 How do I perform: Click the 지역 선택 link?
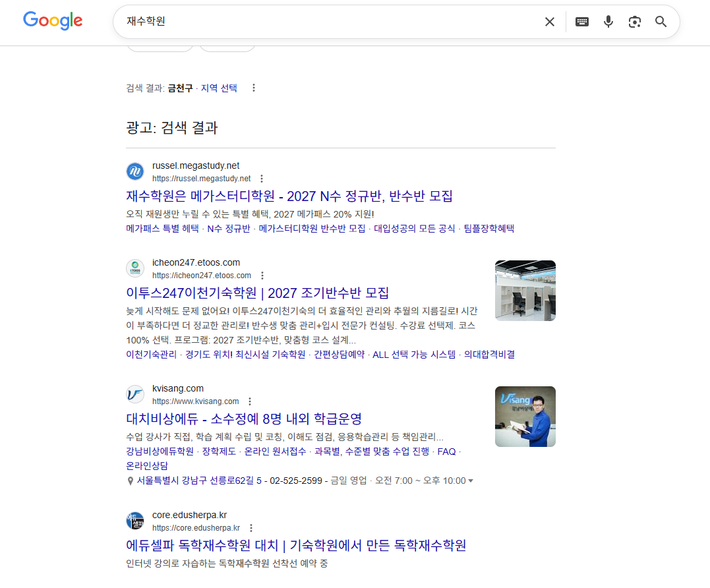tap(219, 88)
